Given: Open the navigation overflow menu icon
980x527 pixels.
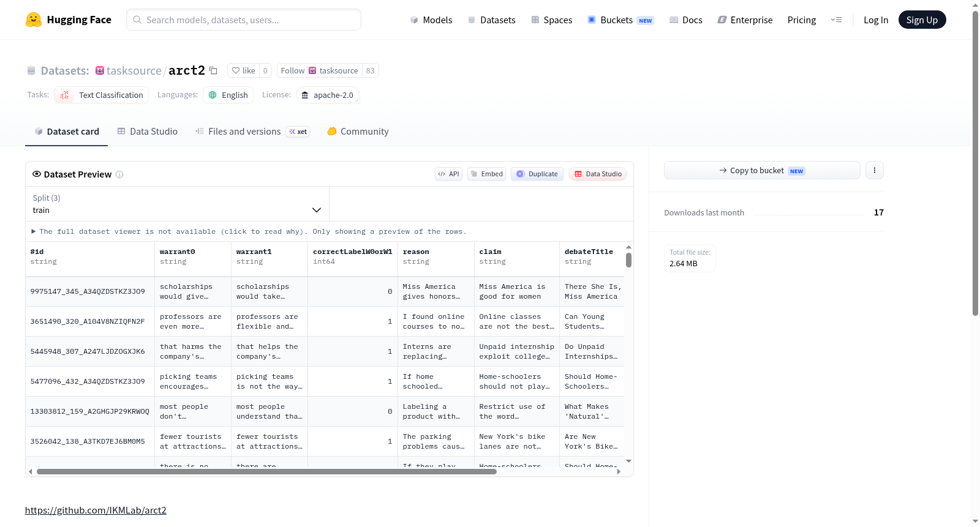Looking at the screenshot, I should pos(836,20).
